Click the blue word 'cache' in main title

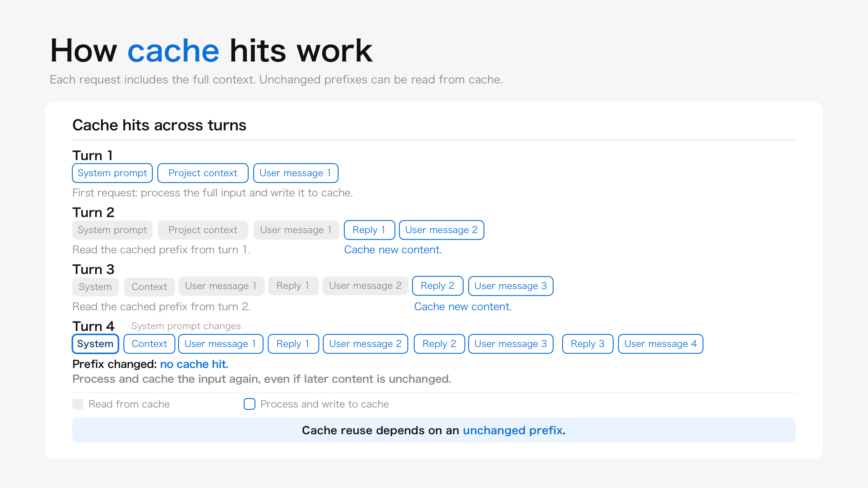point(173,51)
